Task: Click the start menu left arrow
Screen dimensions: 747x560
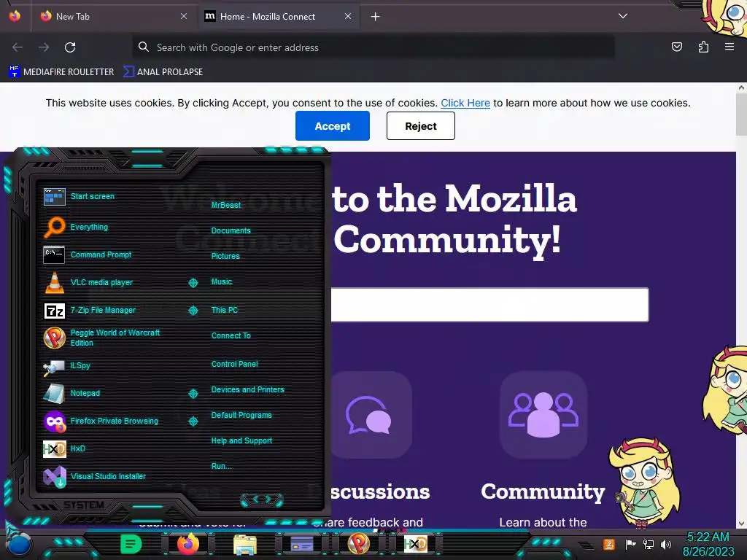Action: 255,499
